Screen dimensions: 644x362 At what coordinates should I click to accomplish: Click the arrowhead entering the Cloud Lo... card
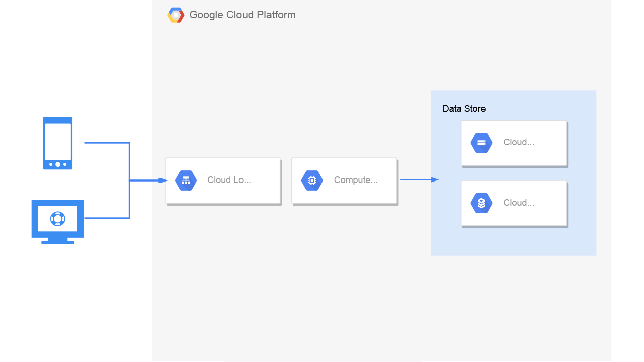(x=163, y=180)
